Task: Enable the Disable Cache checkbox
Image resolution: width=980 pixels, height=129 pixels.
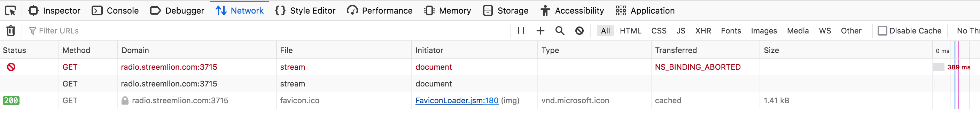Action: pyautogui.click(x=882, y=31)
